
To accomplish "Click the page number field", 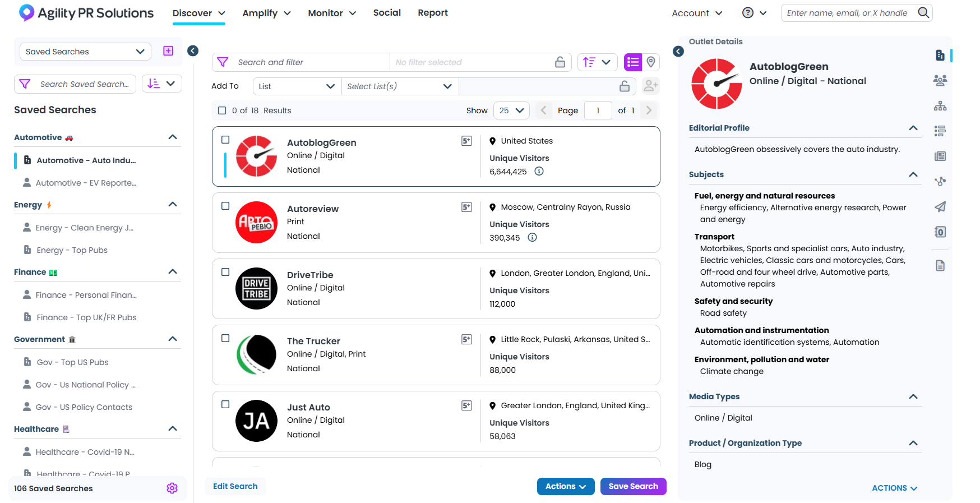I will (598, 110).
